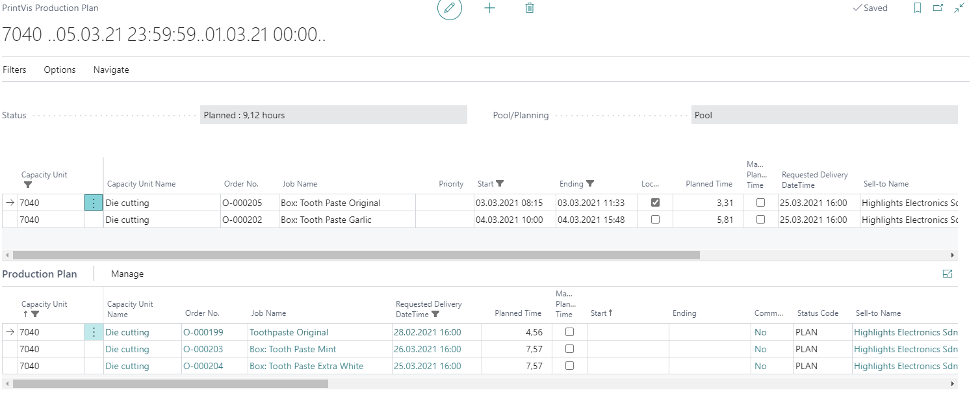Viewport: 980px width, 401px height.
Task: Click the upper Order No. column header
Action: (x=241, y=184)
